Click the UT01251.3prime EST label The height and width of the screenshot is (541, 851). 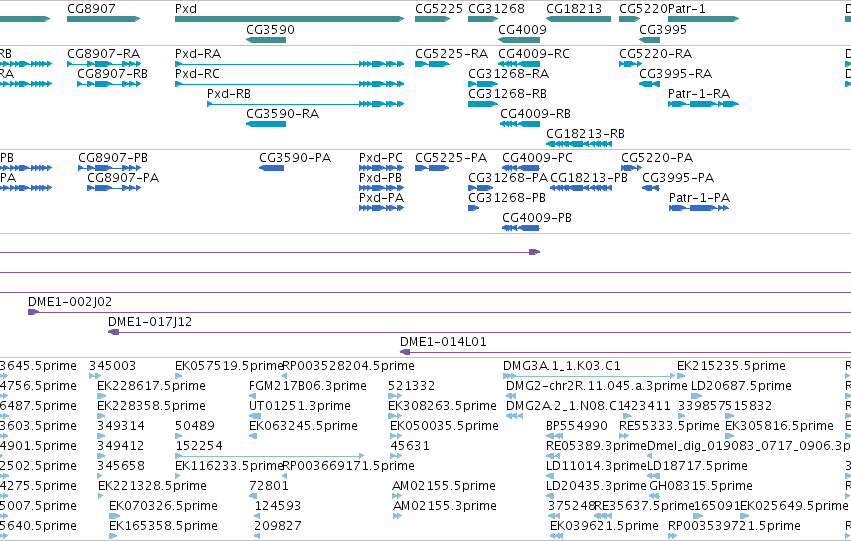[x=300, y=406]
